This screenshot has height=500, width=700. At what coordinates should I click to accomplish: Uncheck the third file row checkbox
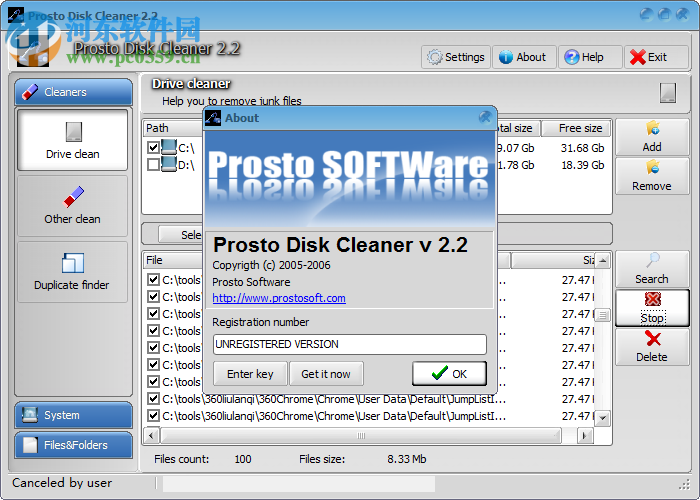pos(153,314)
